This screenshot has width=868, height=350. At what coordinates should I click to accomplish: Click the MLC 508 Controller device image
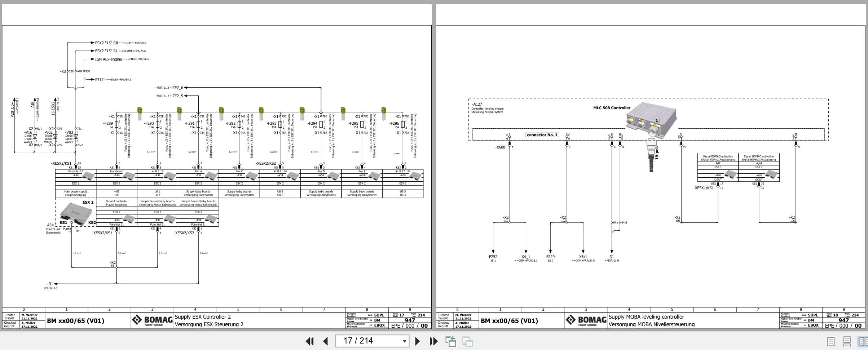click(651, 121)
